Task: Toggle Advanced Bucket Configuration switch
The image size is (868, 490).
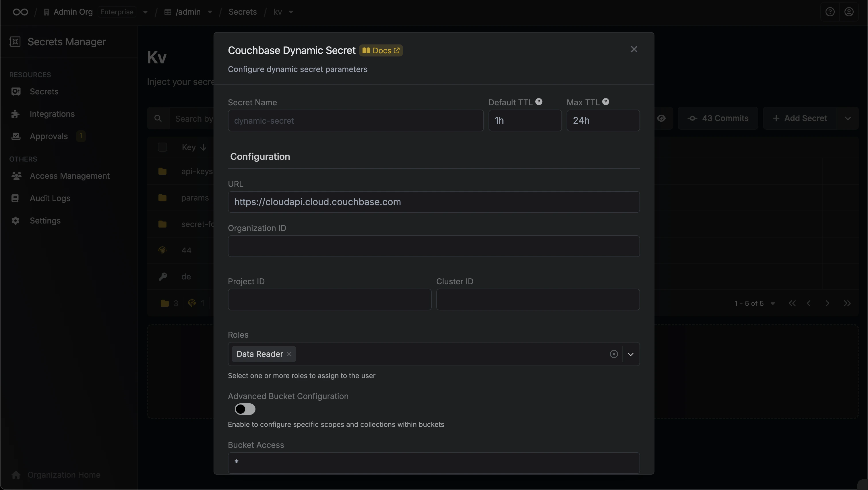Action: point(245,409)
